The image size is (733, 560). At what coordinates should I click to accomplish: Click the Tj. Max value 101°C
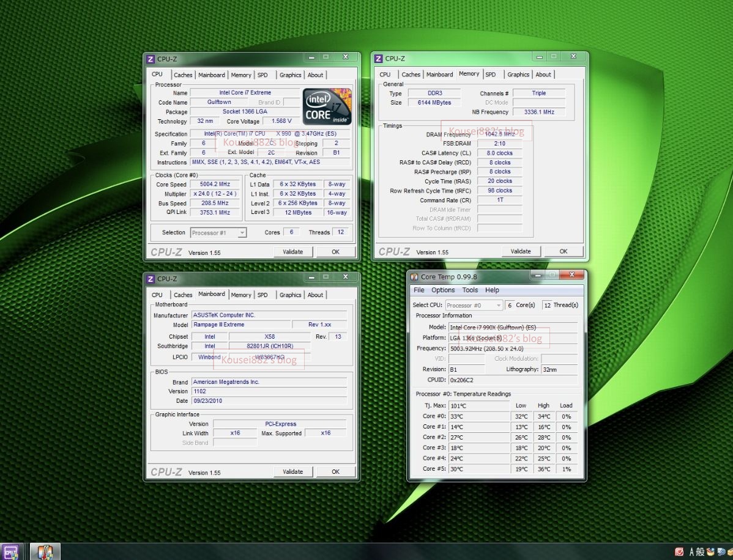tap(479, 406)
